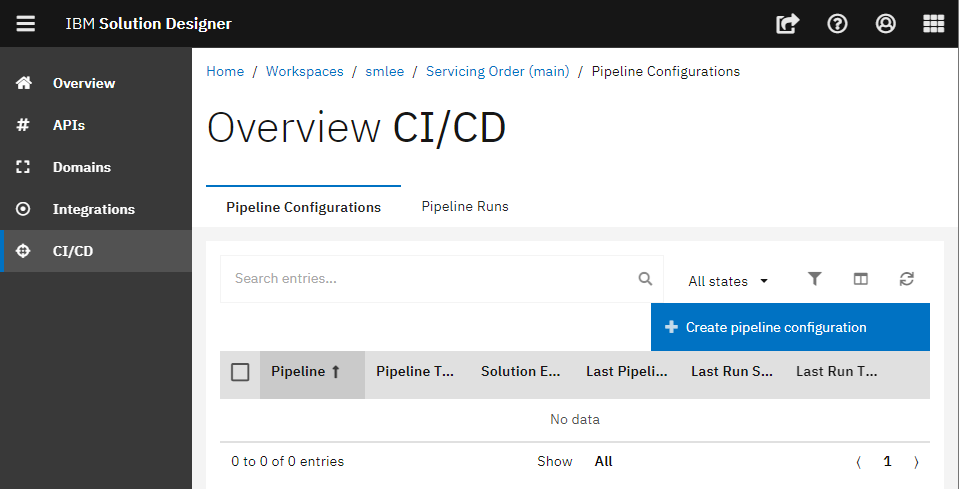Click the Integrations circle icon in sidebar
Image resolution: width=959 pixels, height=489 pixels.
pos(23,209)
